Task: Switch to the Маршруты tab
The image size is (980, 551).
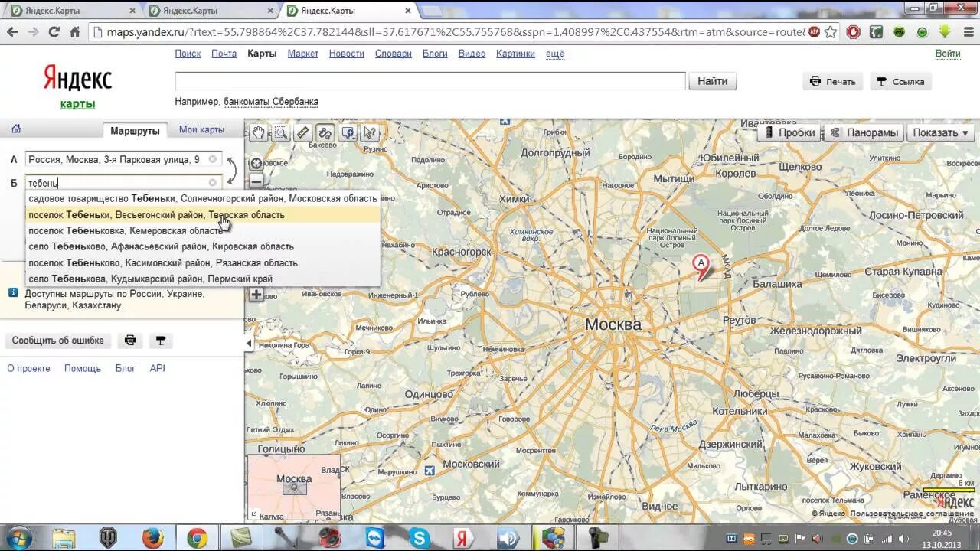Action: click(x=135, y=130)
